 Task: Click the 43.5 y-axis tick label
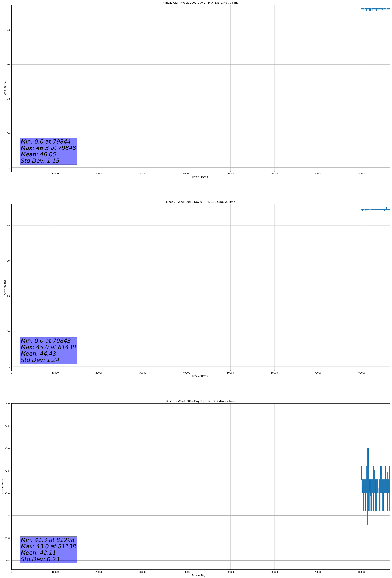pyautogui.click(x=7, y=426)
